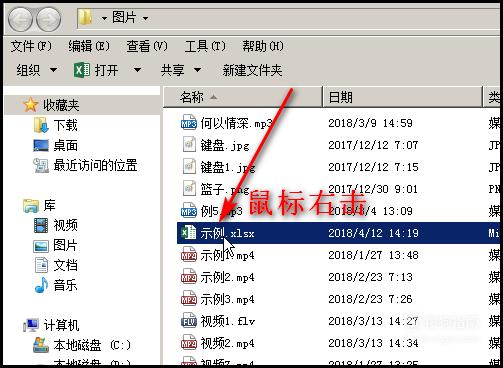Click the FLV icon of 视频1.flv
Image resolution: width=503 pixels, height=368 pixels.
tap(189, 321)
